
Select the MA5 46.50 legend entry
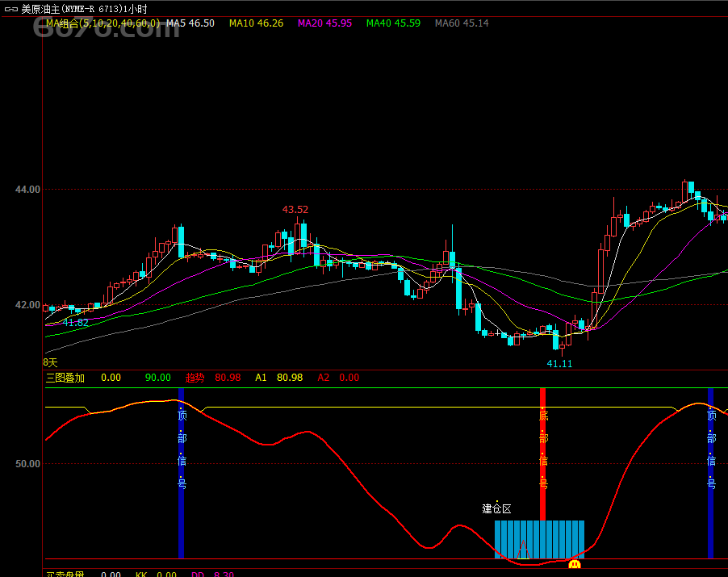[190, 23]
